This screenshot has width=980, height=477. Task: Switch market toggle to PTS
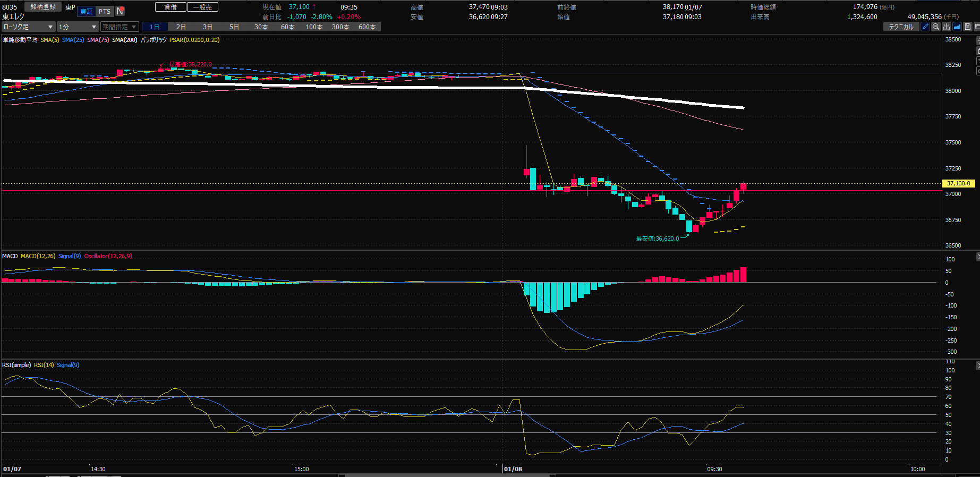tap(105, 11)
